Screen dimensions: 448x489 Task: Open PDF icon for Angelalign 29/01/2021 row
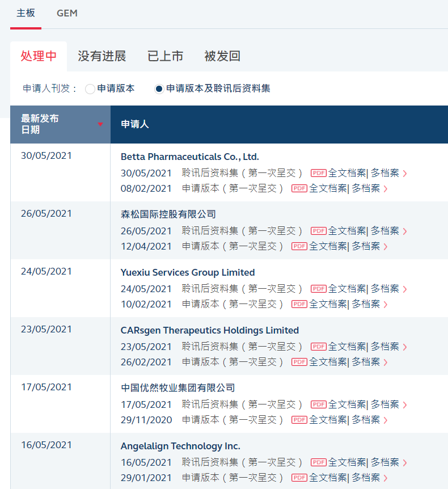[299, 478]
